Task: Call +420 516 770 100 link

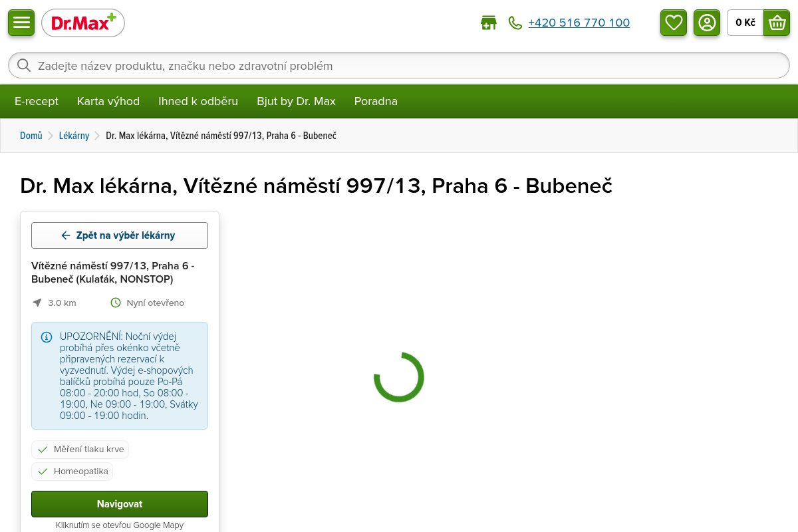Action: coord(579,23)
